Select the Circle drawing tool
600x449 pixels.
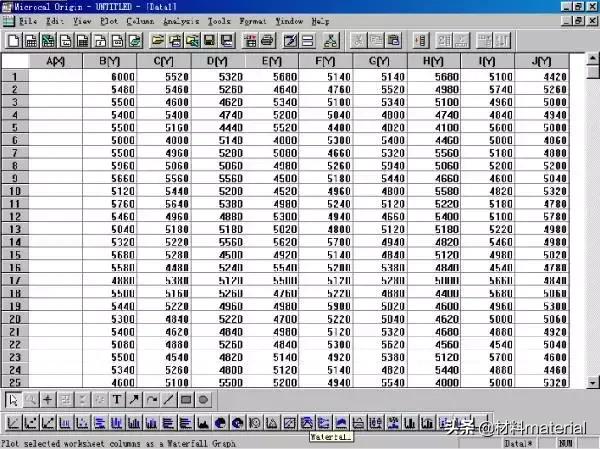click(203, 400)
